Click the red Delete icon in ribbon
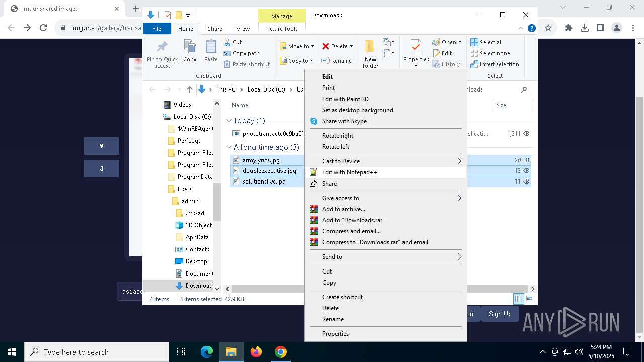 pos(326,46)
